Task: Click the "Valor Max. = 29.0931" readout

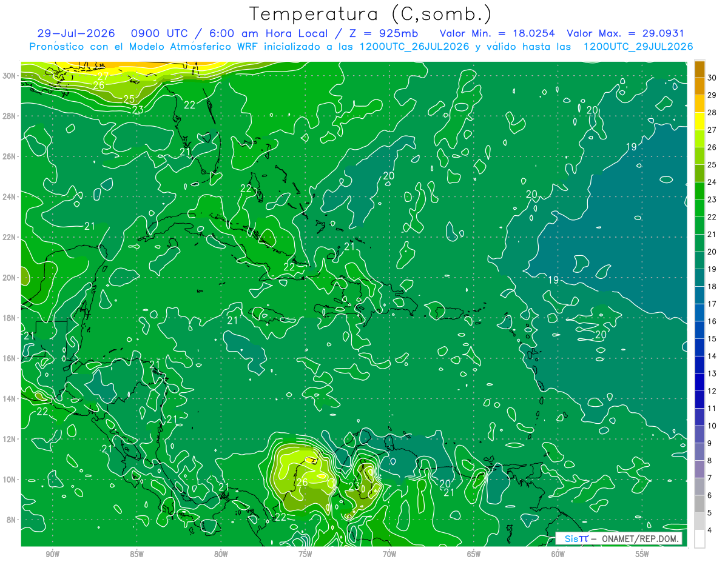Action: (625, 33)
